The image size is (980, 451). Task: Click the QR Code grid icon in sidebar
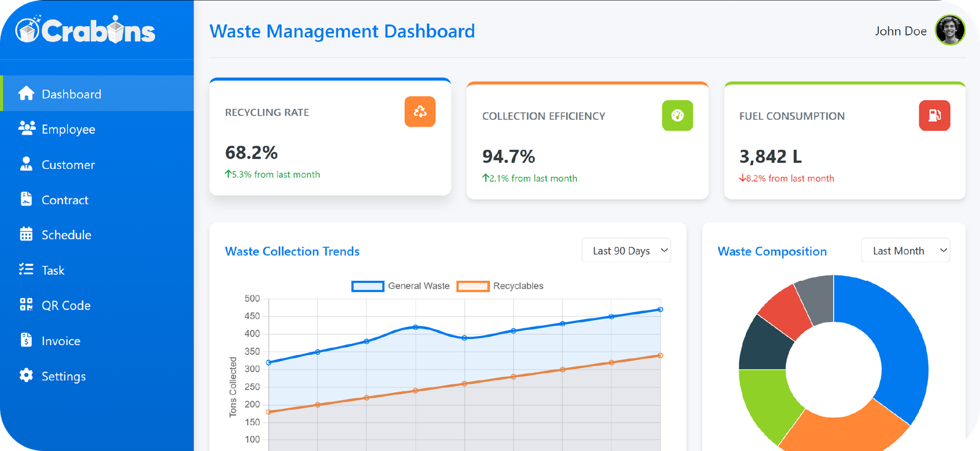(26, 305)
